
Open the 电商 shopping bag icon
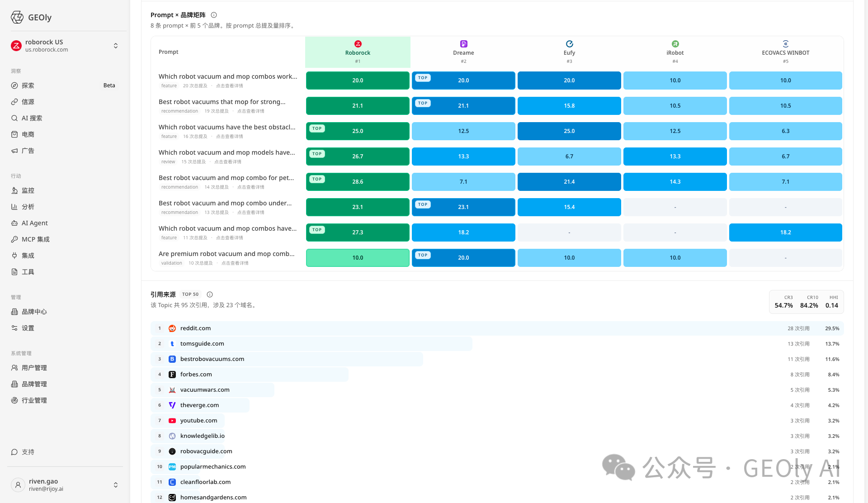14,134
